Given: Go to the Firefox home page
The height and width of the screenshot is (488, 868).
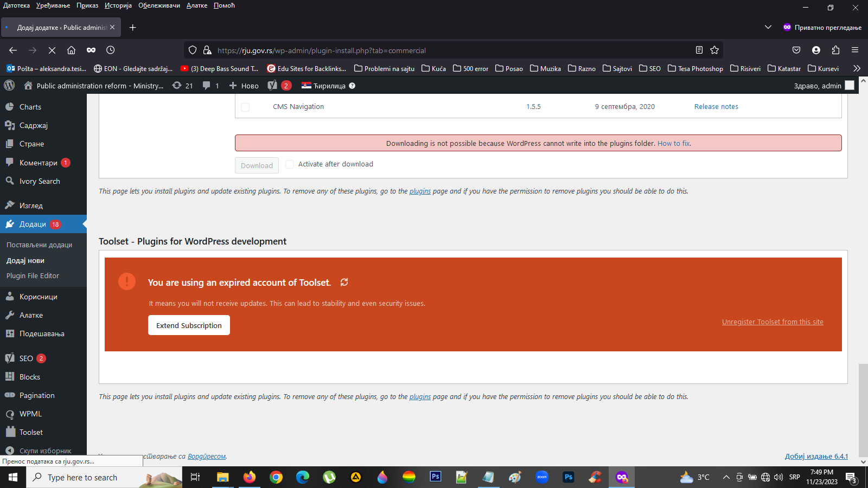Looking at the screenshot, I should coord(71,50).
